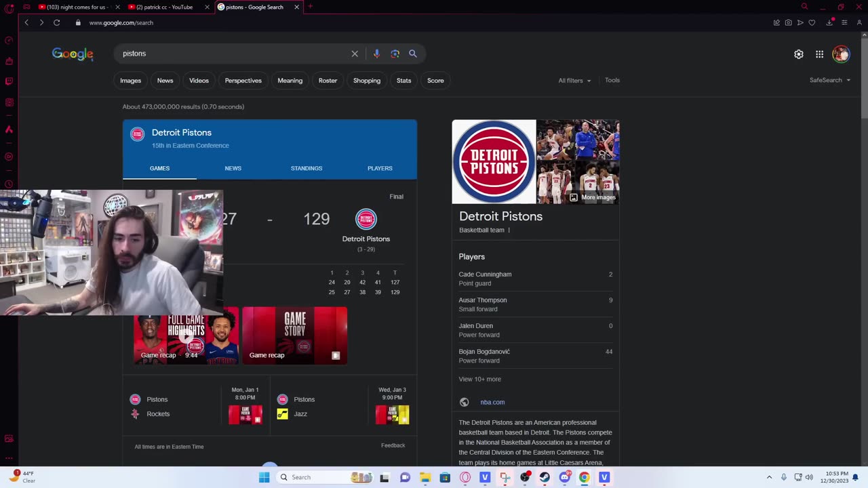Screen dimensions: 868x488
Task: Open the Pistons vs Rockets upcoming game
Action: point(197,407)
